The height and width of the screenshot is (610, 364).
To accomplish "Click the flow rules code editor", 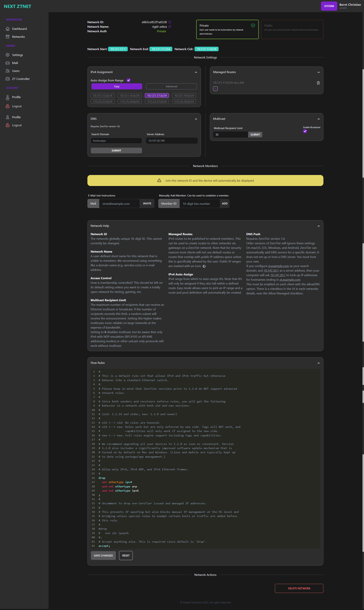I will point(205,459).
